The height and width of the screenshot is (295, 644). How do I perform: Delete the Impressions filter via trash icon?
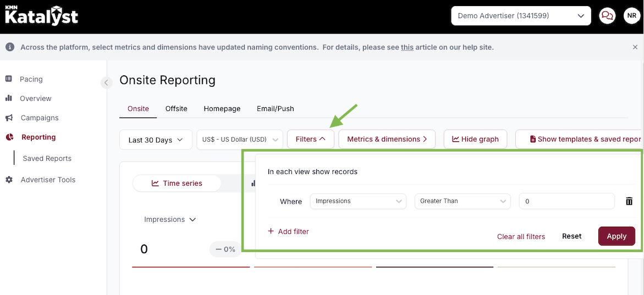pos(629,201)
